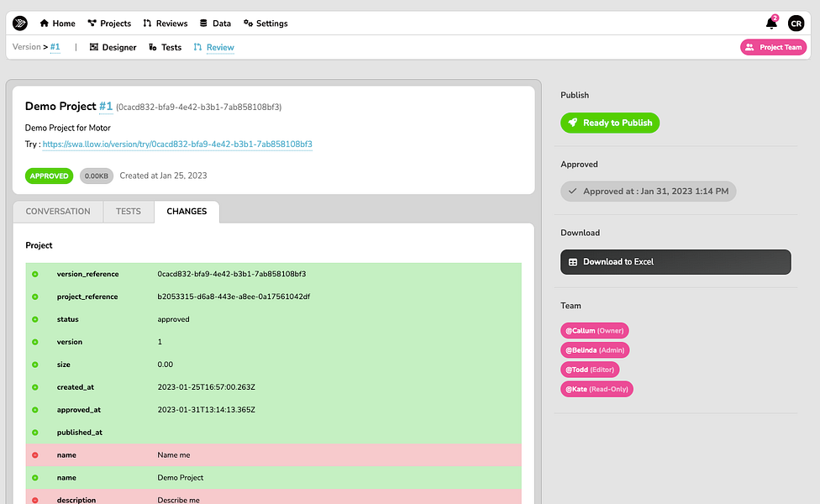Open the Projects menu item
The width and height of the screenshot is (820, 504).
pos(109,23)
